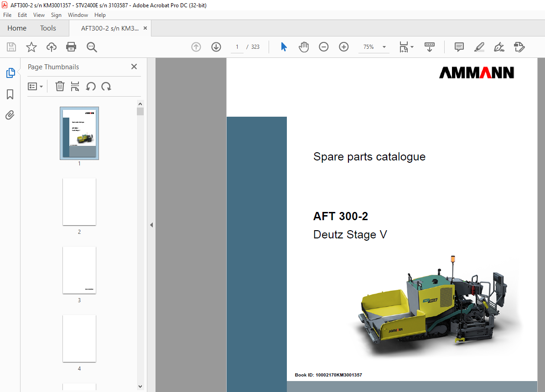The height and width of the screenshot is (392, 545).
Task: Click the Save file icon
Action: pos(11,47)
